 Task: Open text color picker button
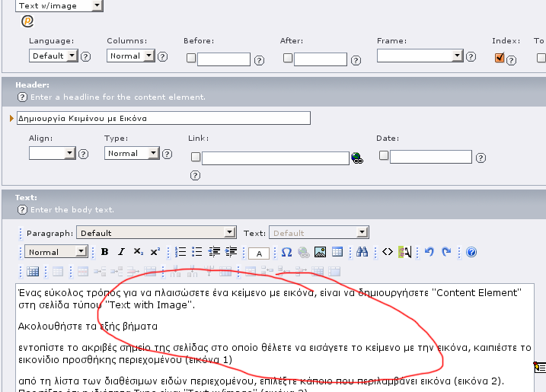[x=259, y=253]
